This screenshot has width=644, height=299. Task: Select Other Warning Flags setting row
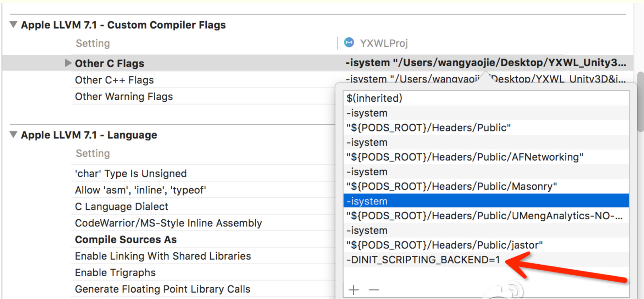click(x=204, y=97)
